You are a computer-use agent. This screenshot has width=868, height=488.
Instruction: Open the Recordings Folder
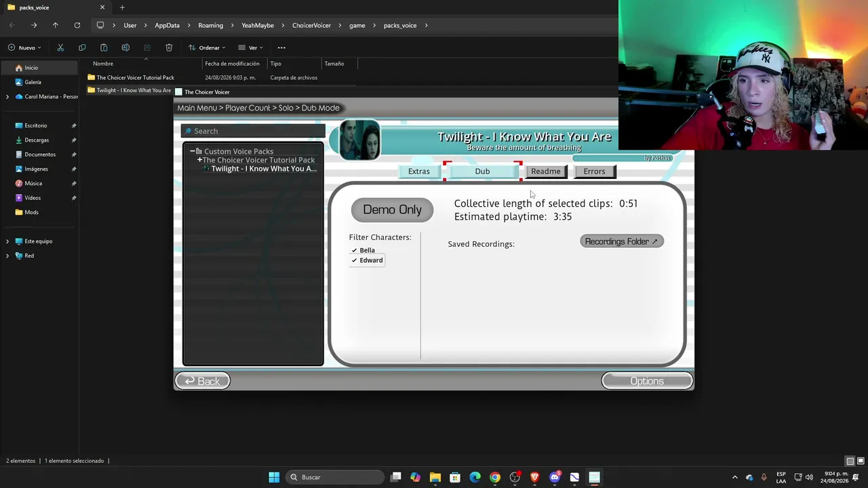coord(622,241)
